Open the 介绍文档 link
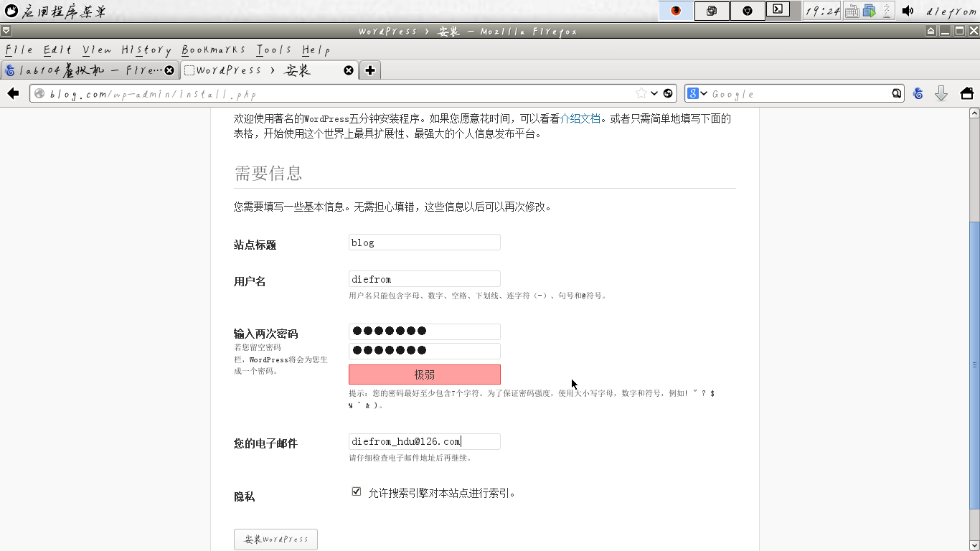Screen dimensions: 980x551 580,118
